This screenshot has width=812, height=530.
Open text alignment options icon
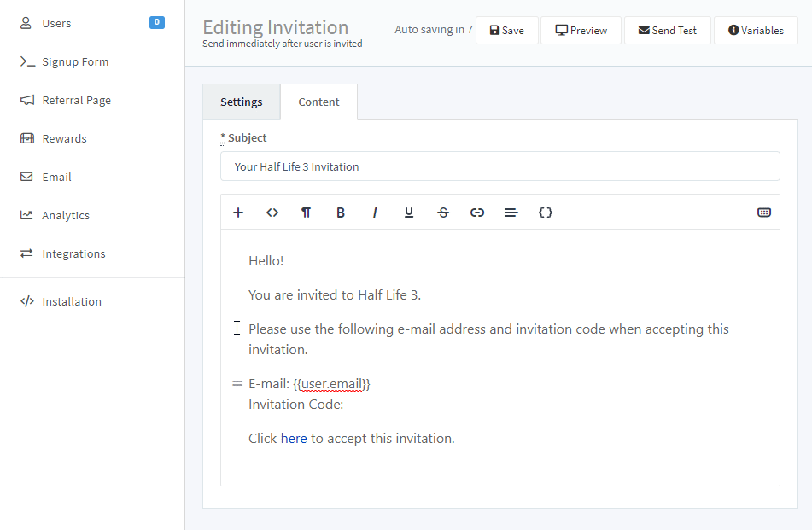511,213
